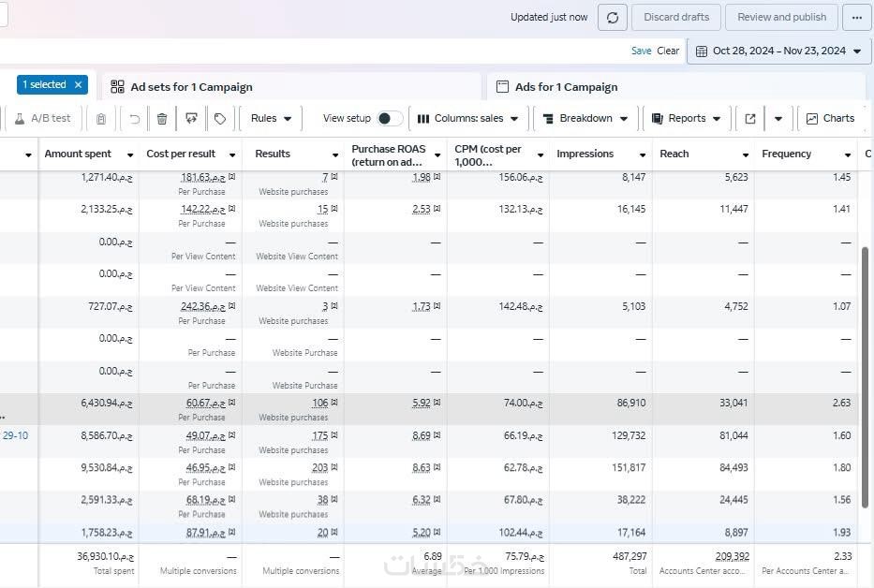Click the vertical scrollbar on the table
Viewport: 874px width, 588px height.
tap(865, 377)
